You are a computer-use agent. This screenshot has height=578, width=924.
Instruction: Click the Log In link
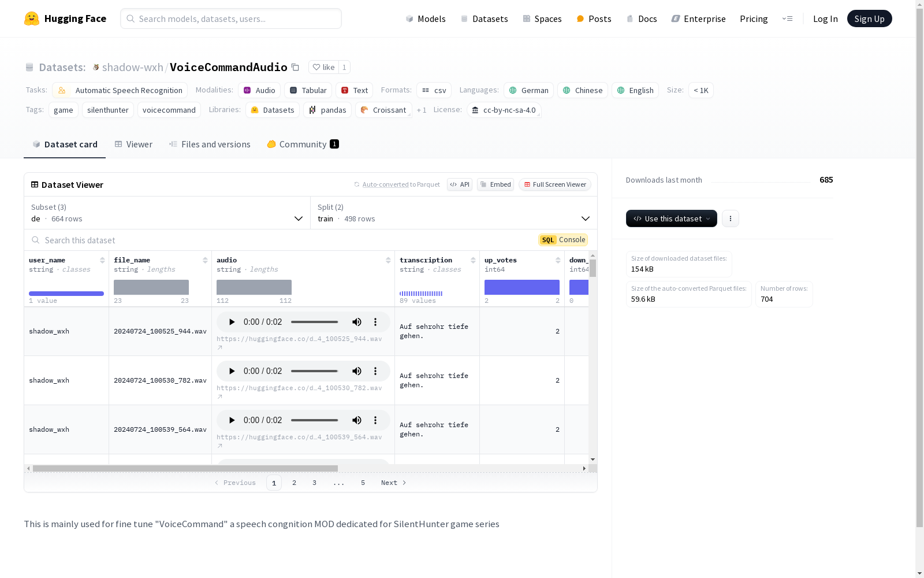tap(825, 18)
